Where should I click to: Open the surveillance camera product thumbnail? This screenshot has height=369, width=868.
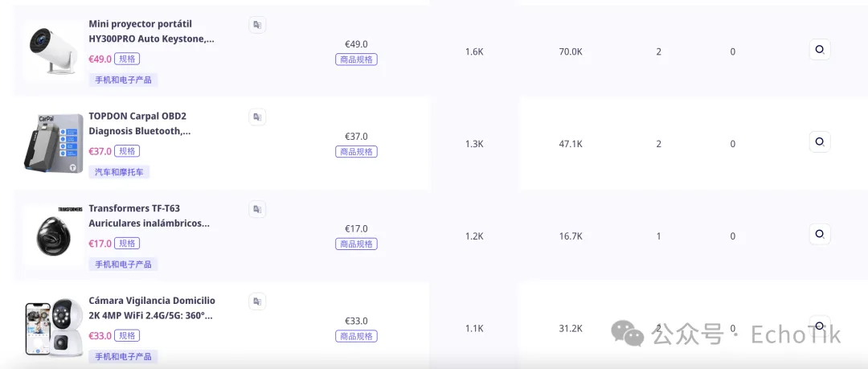tap(53, 328)
